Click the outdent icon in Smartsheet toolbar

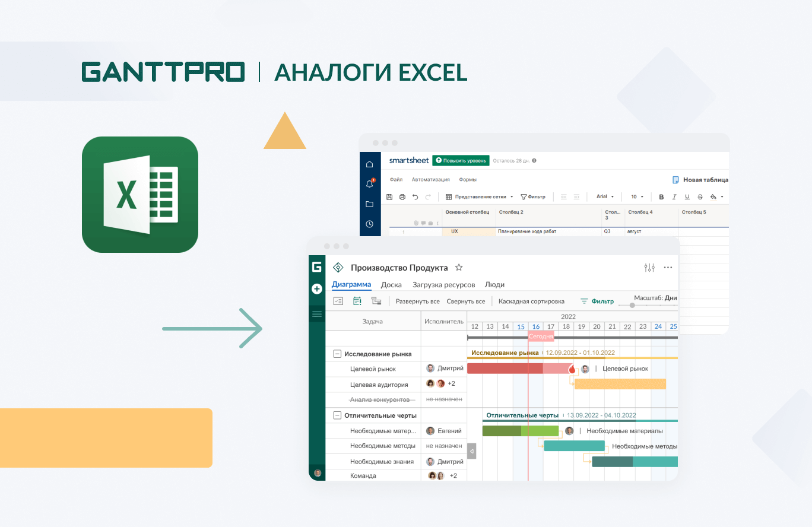pyautogui.click(x=563, y=196)
